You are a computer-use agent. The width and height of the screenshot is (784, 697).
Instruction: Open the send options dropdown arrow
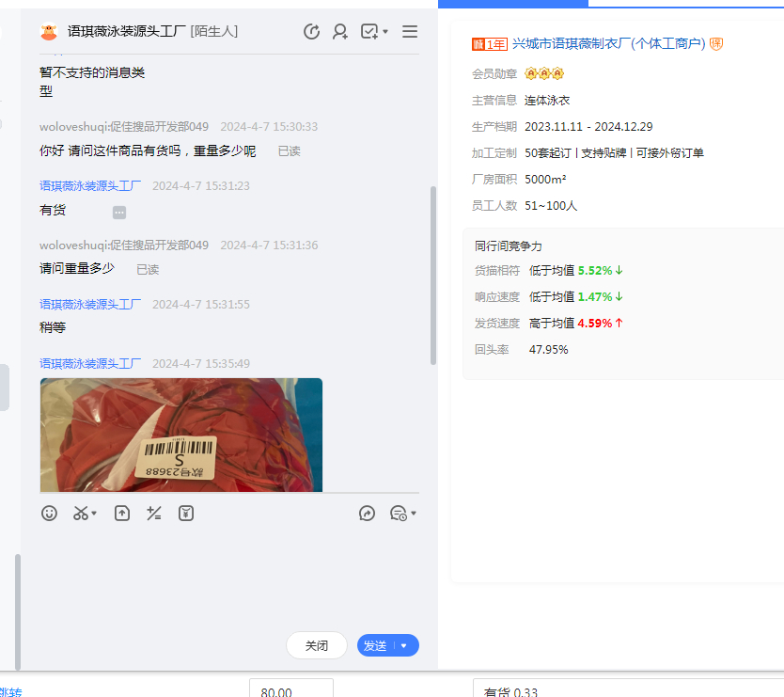(x=404, y=646)
